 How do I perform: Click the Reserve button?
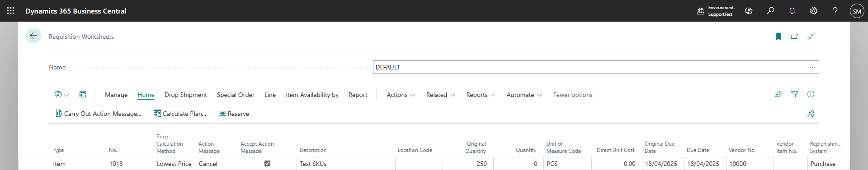pyautogui.click(x=234, y=114)
